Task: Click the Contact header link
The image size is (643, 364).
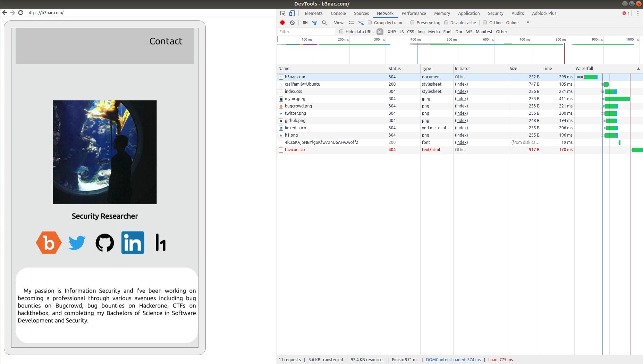Action: point(166,41)
